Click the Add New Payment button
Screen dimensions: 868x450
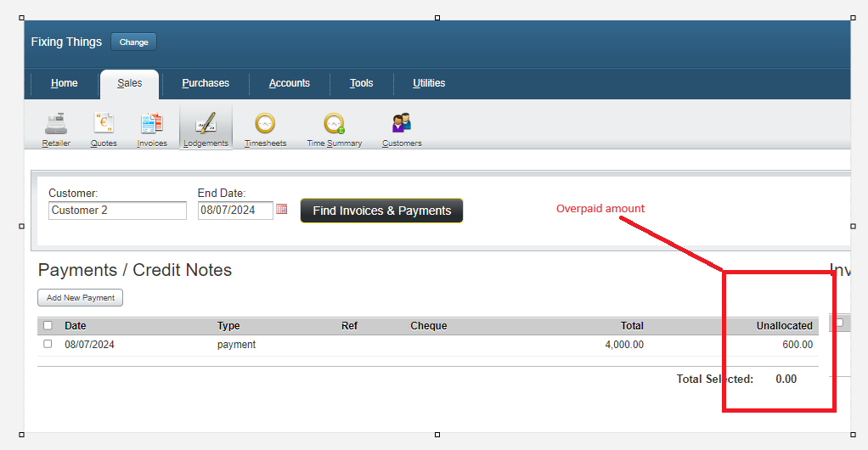click(x=81, y=298)
